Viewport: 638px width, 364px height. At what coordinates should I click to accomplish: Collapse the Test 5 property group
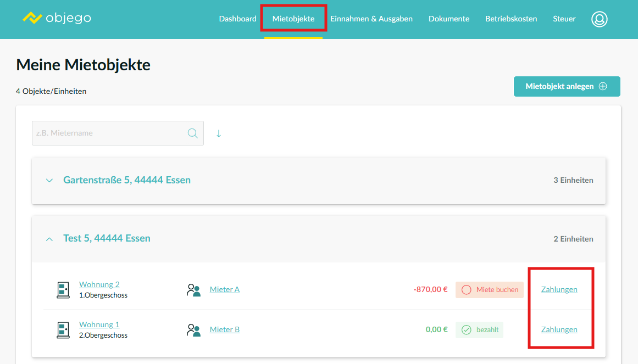coord(49,239)
